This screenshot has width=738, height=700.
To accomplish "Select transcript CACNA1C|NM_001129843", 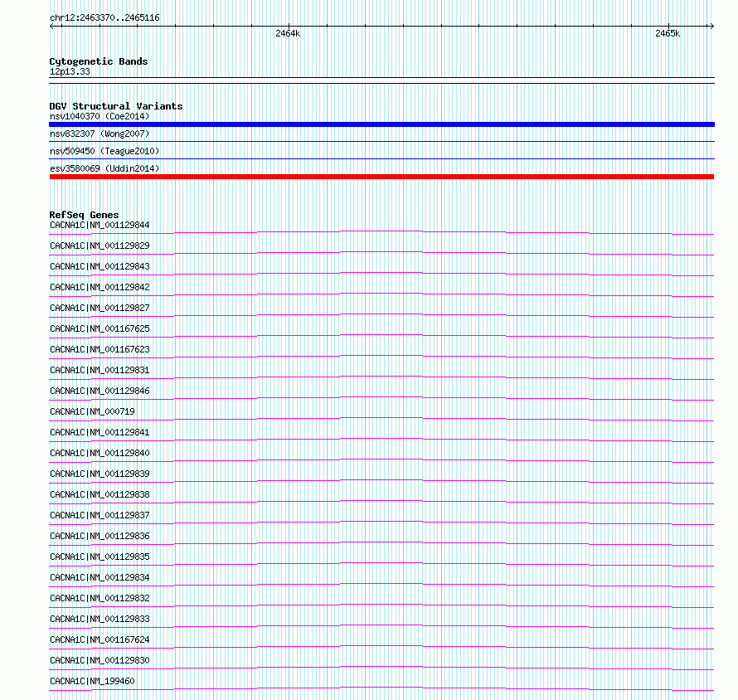I will pyautogui.click(x=100, y=266).
